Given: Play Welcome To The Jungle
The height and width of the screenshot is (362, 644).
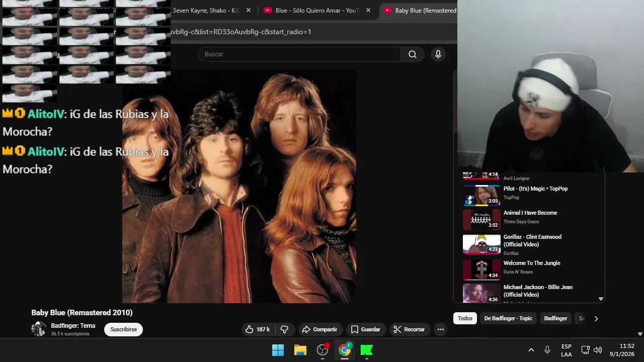Looking at the screenshot, I should [532, 263].
